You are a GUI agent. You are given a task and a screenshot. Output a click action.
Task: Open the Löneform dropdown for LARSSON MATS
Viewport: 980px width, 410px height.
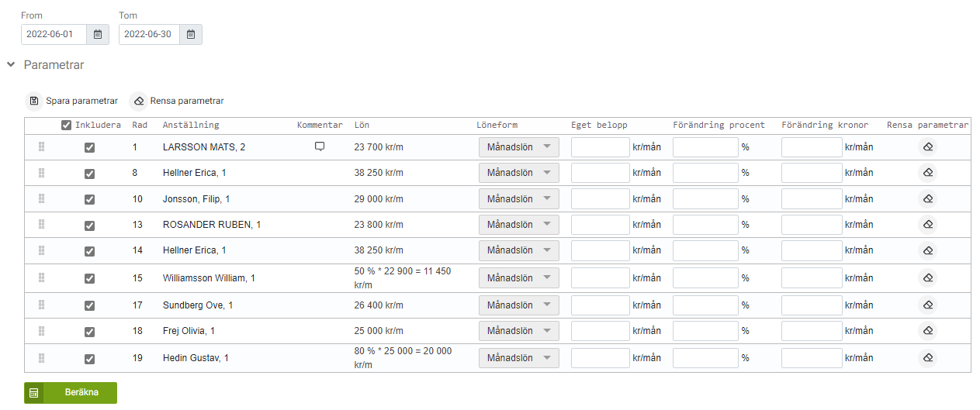pos(518,147)
